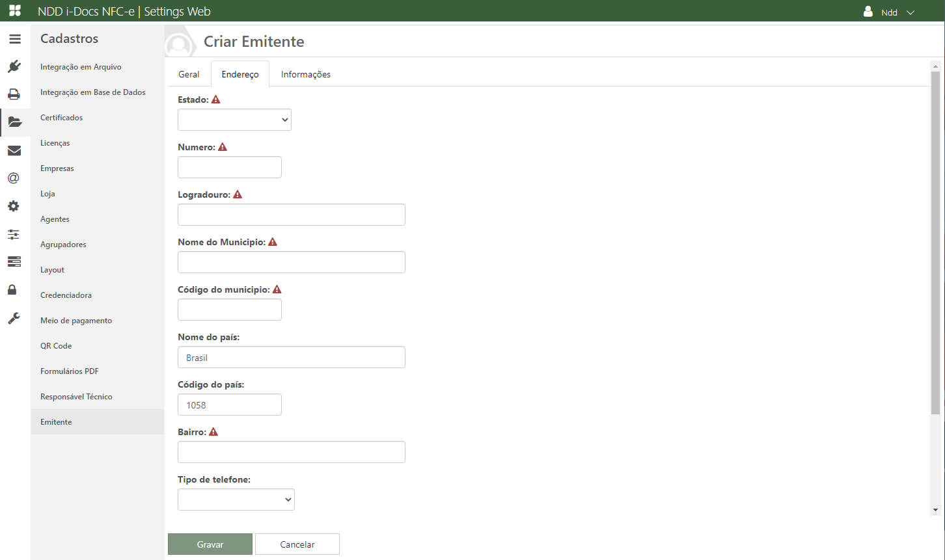
Task: Open Integração em Base de Dados
Action: [97, 92]
